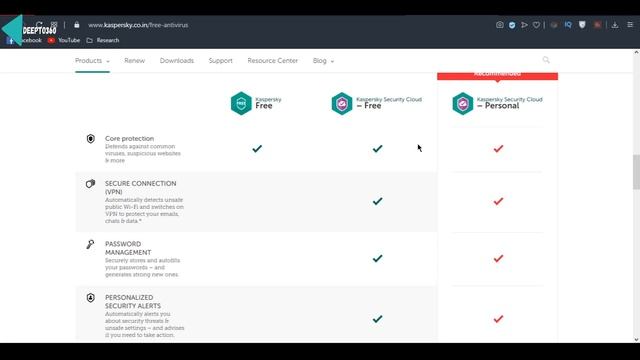Open the white shield extension icon
The height and width of the screenshot is (360, 640).
[582, 25]
